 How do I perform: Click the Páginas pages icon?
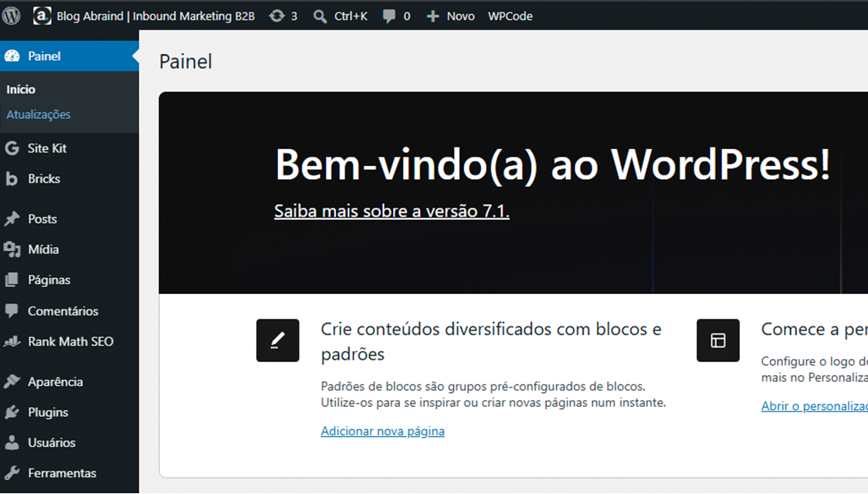(12, 280)
